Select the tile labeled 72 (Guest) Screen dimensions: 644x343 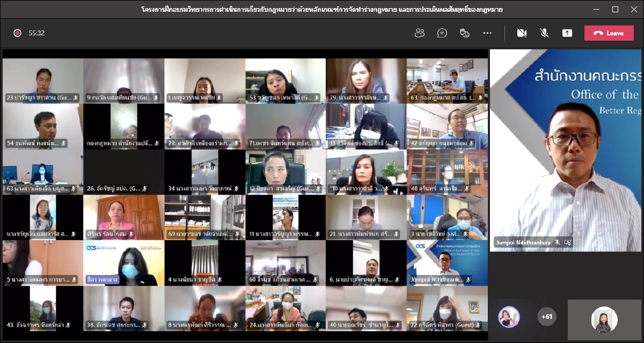[x=447, y=308]
